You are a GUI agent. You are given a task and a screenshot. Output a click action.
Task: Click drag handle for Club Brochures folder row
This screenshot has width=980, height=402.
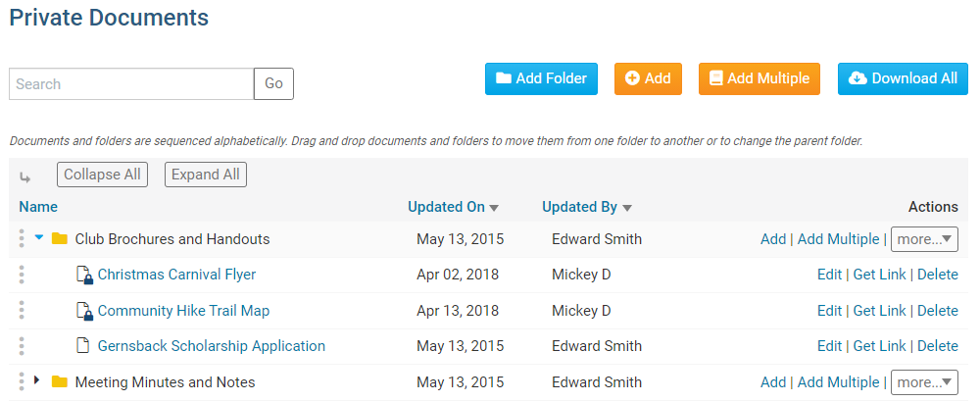click(x=21, y=239)
